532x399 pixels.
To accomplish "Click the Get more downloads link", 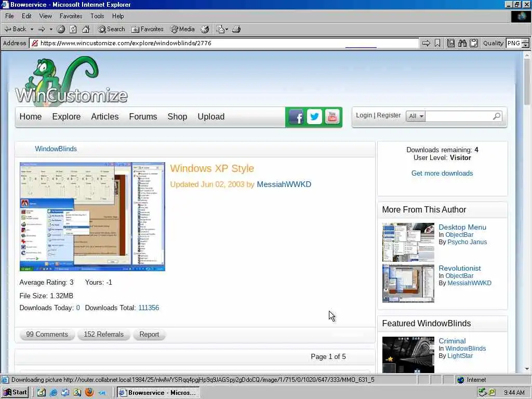I will pos(442,174).
